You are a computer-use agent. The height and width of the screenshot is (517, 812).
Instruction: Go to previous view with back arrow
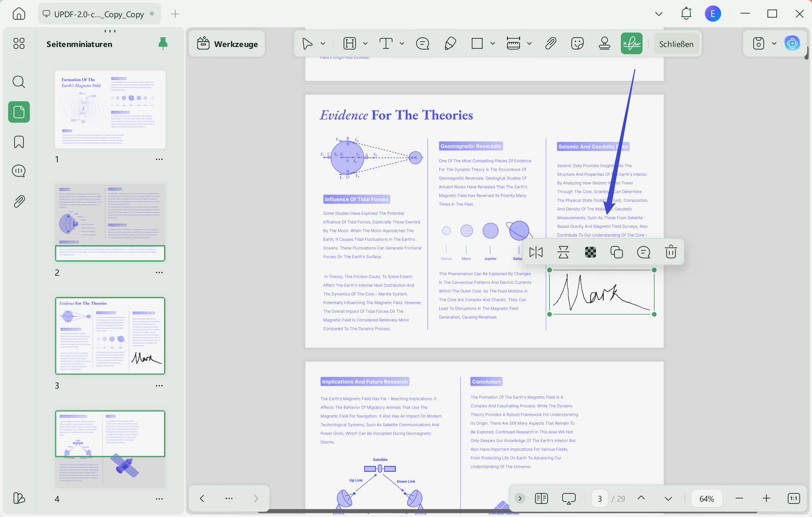[202, 498]
